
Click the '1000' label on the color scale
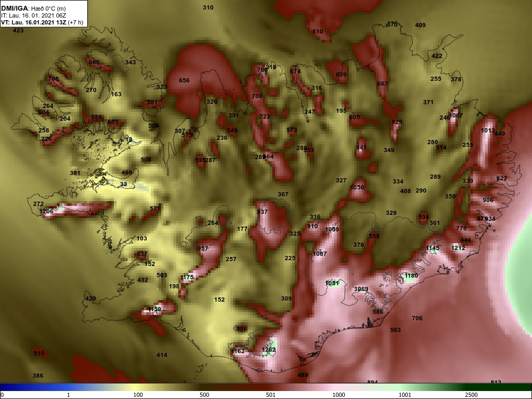(x=339, y=395)
